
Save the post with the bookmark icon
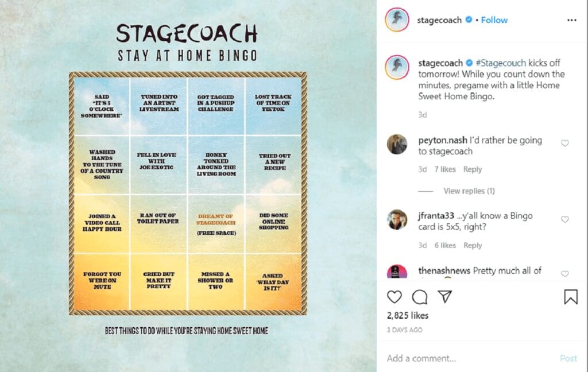click(x=571, y=297)
